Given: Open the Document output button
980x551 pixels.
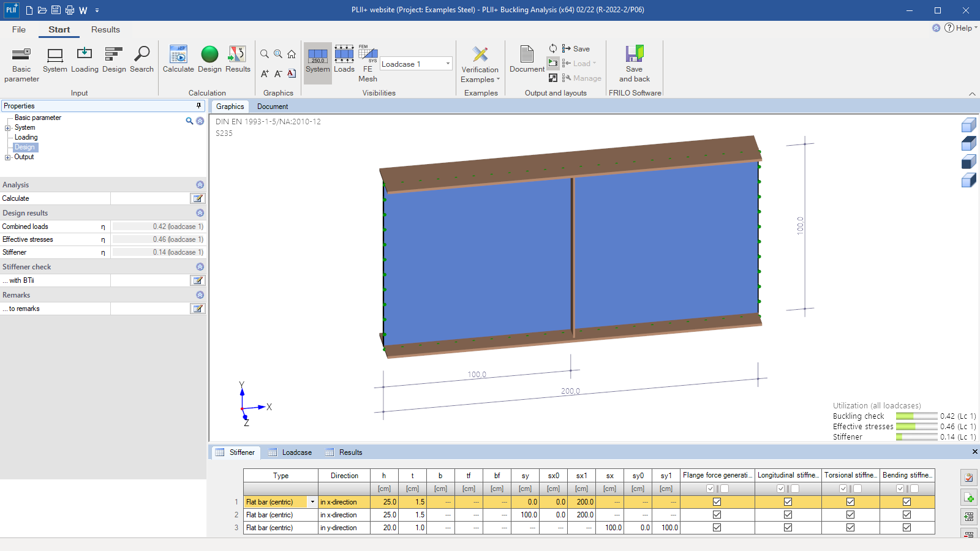Looking at the screenshot, I should pyautogui.click(x=527, y=59).
